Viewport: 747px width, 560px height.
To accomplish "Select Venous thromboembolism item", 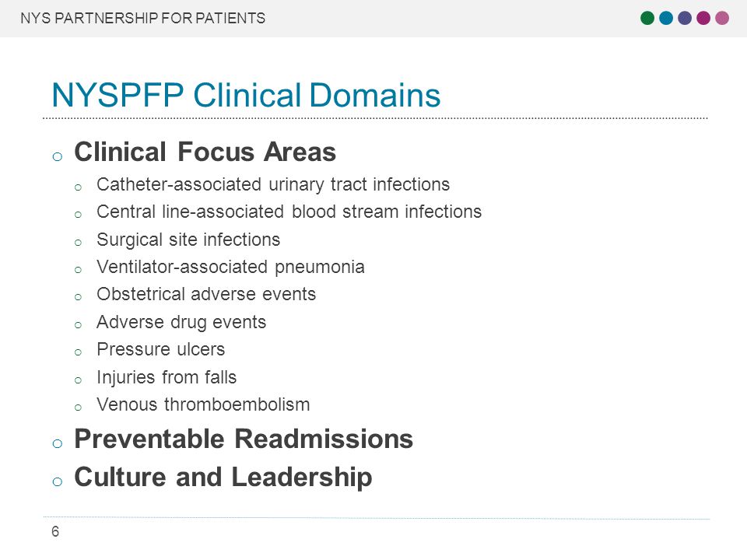I will [x=203, y=404].
